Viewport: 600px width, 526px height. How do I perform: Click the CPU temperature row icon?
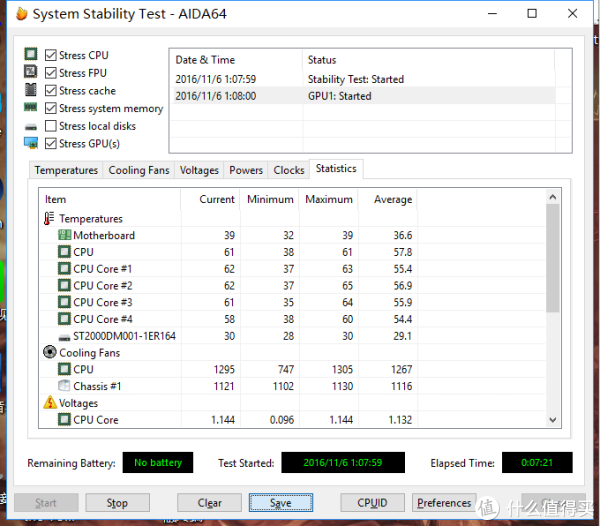click(64, 252)
